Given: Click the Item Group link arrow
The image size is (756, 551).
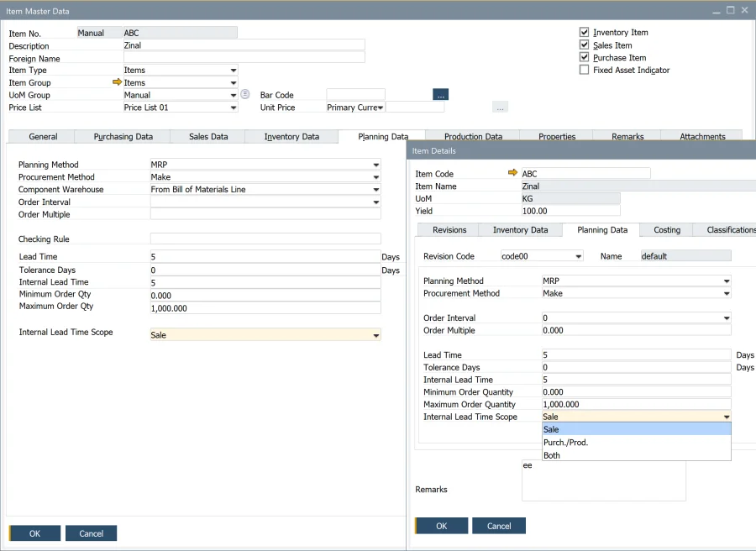Looking at the screenshot, I should pyautogui.click(x=117, y=83).
